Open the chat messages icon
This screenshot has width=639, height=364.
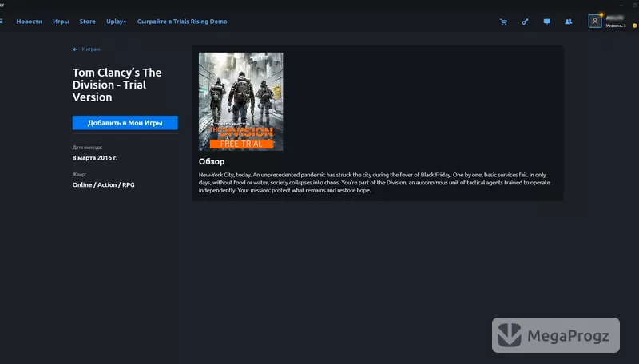pyautogui.click(x=546, y=22)
